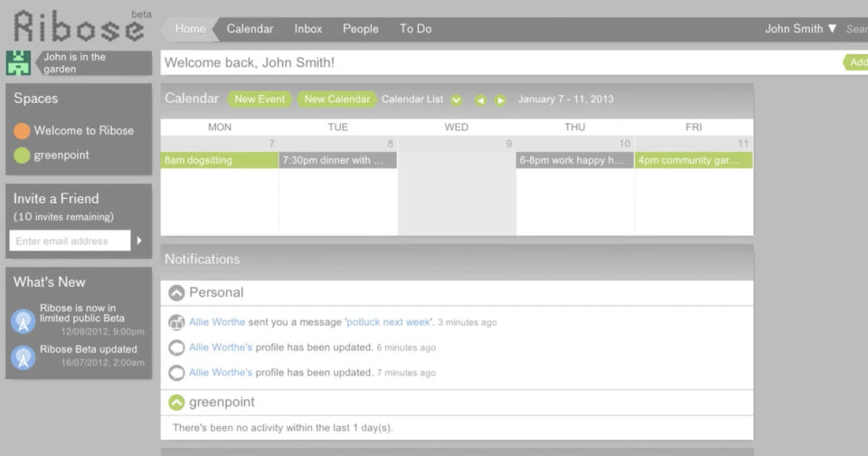Open the 'potluck next week' message link

point(388,322)
